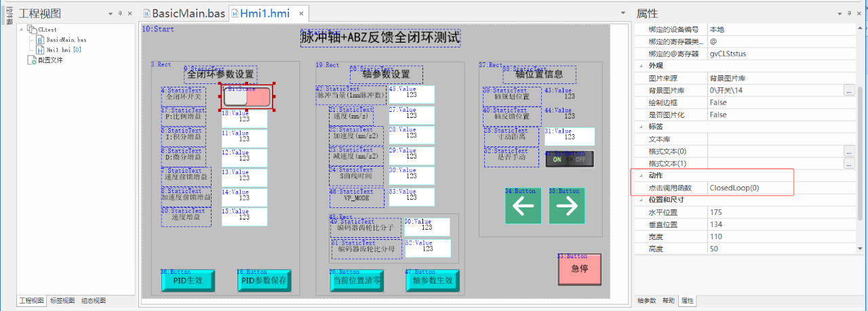Screen dimensions: 868x311
Task: Select the 寸动距离 value box 31
Action: point(570,136)
